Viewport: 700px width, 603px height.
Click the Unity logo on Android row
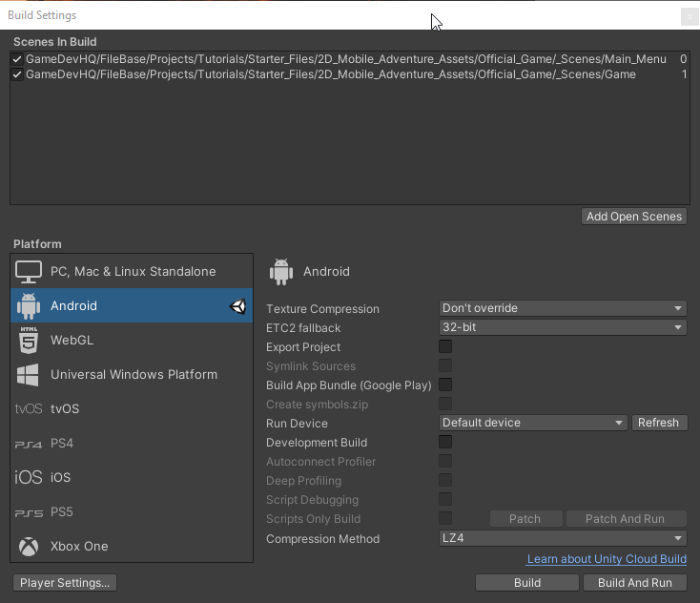(238, 306)
